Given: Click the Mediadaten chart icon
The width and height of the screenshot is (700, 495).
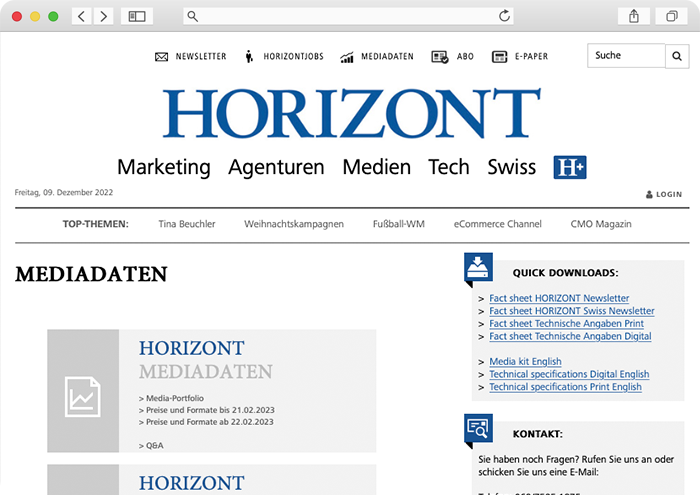Looking at the screenshot, I should [x=347, y=57].
